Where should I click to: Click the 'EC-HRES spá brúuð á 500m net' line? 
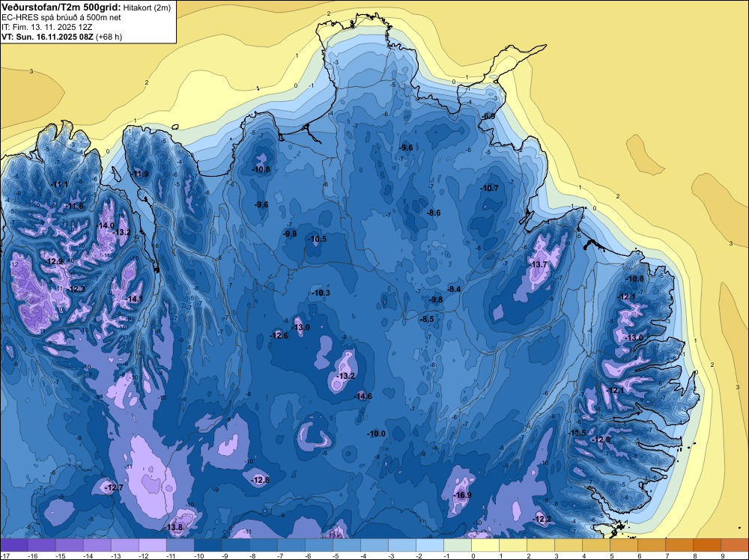(61, 17)
